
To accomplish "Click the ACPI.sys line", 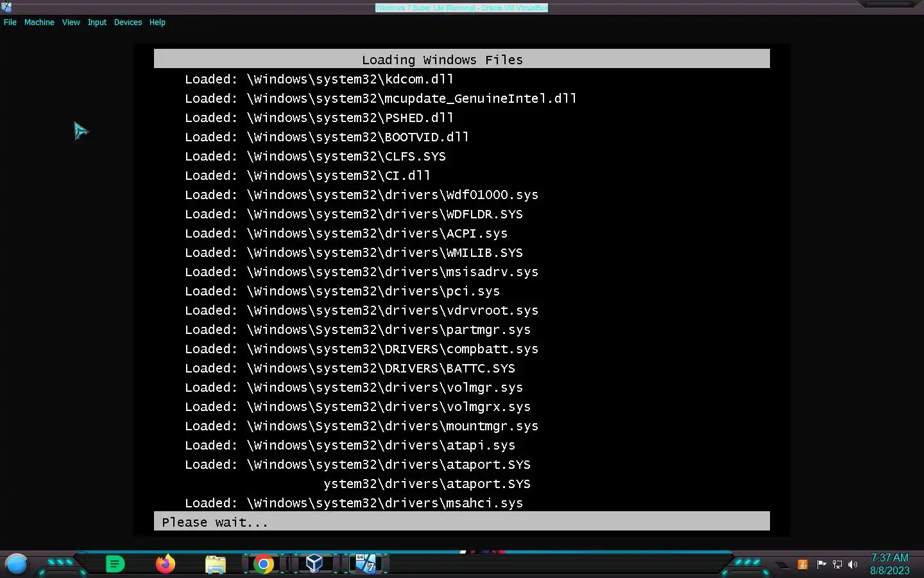I will coord(346,233).
